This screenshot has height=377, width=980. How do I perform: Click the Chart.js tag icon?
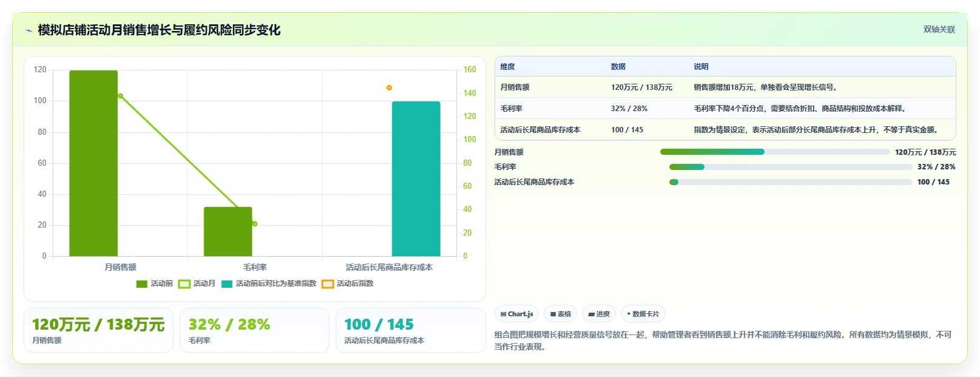504,314
